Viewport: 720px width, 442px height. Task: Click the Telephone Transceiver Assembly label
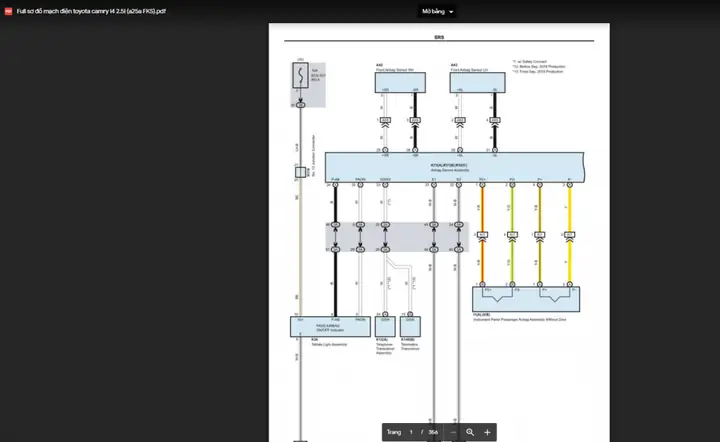click(385, 347)
